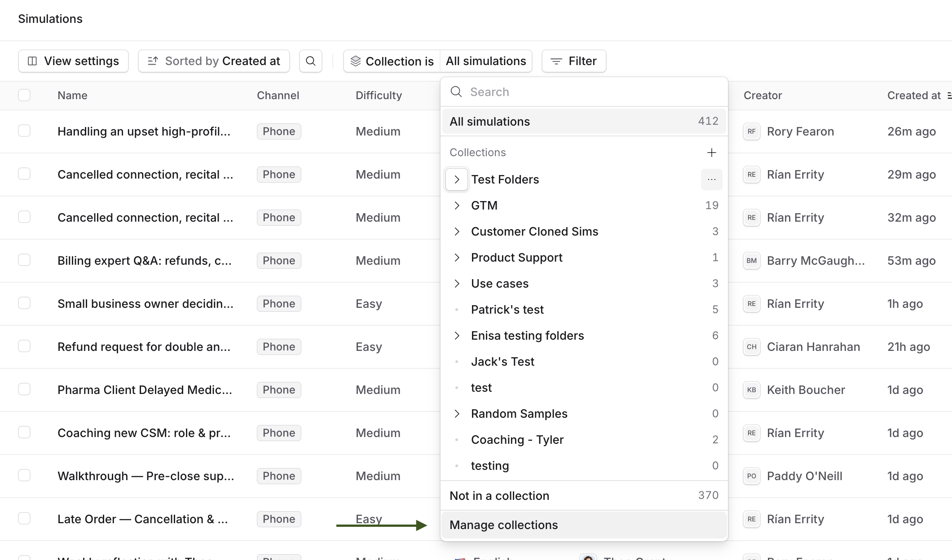Click Barry McGaugh's BM avatar badge
The width and height of the screenshot is (952, 560).
click(752, 261)
